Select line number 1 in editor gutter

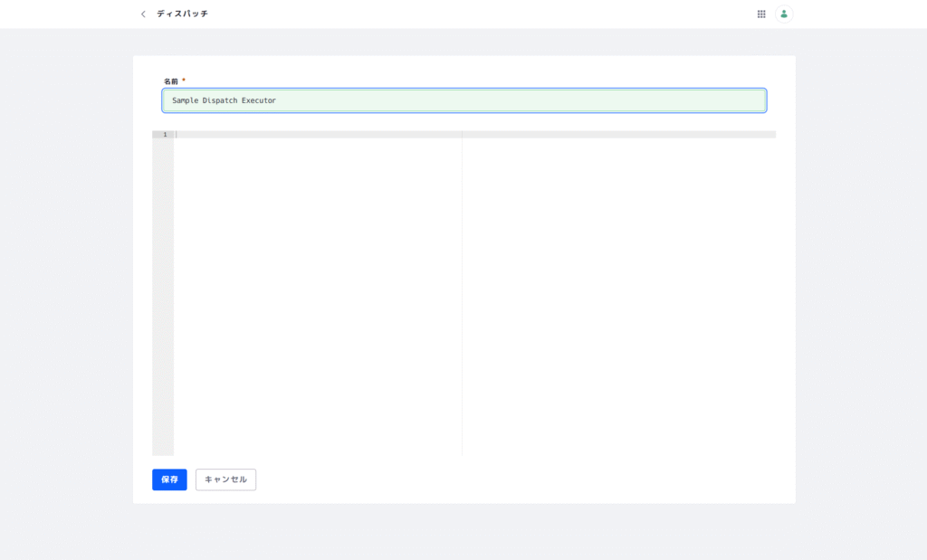164,135
